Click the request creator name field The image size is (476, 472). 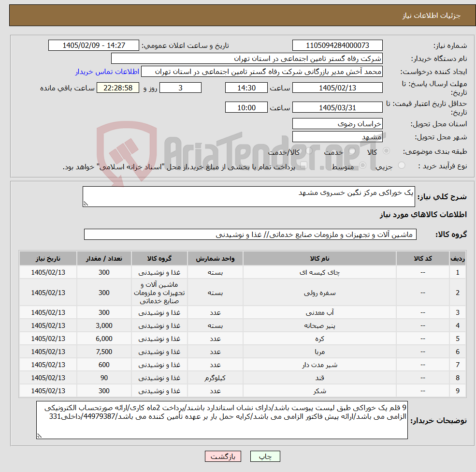(261, 72)
